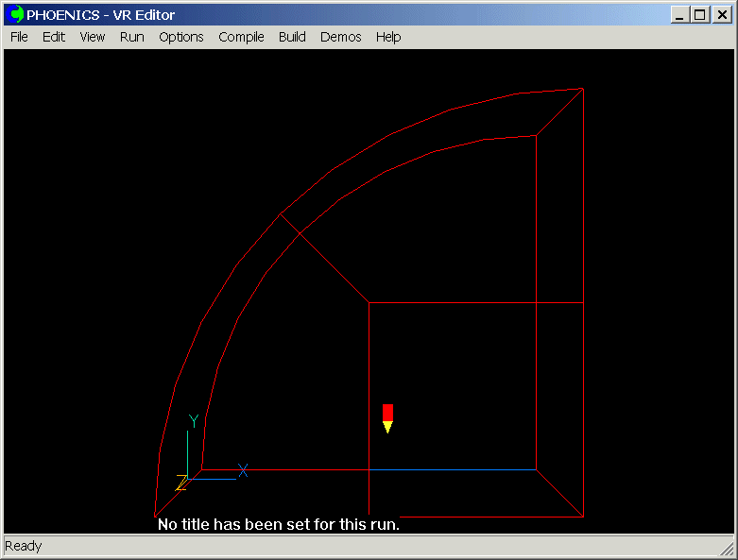Close the PHOENICS VR Editor window
The width and height of the screenshot is (738, 560).
coord(720,15)
